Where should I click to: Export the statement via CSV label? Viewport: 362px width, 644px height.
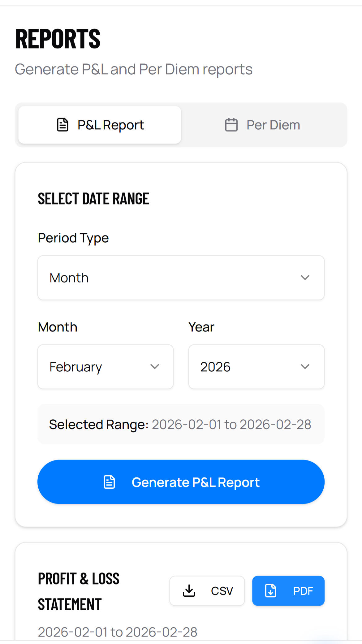click(x=222, y=591)
